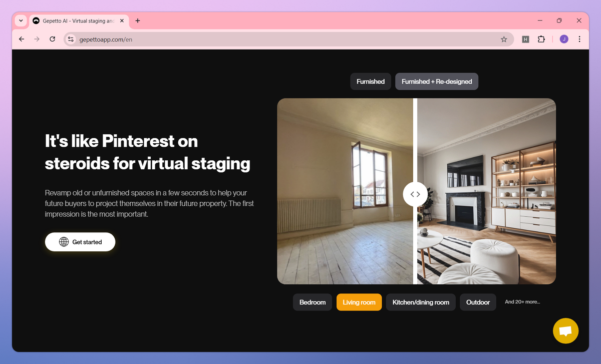Image resolution: width=601 pixels, height=364 pixels.
Task: Switch staging mode to Furnished
Action: [370, 81]
